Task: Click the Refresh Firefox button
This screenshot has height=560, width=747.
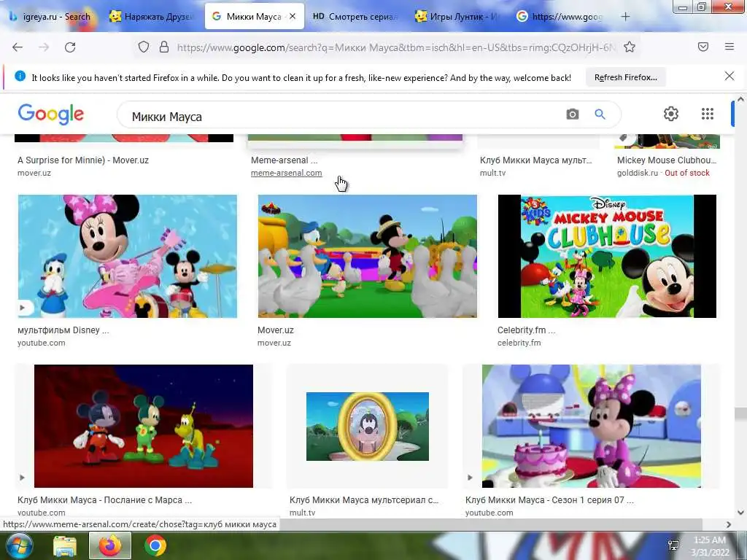Action: [625, 77]
